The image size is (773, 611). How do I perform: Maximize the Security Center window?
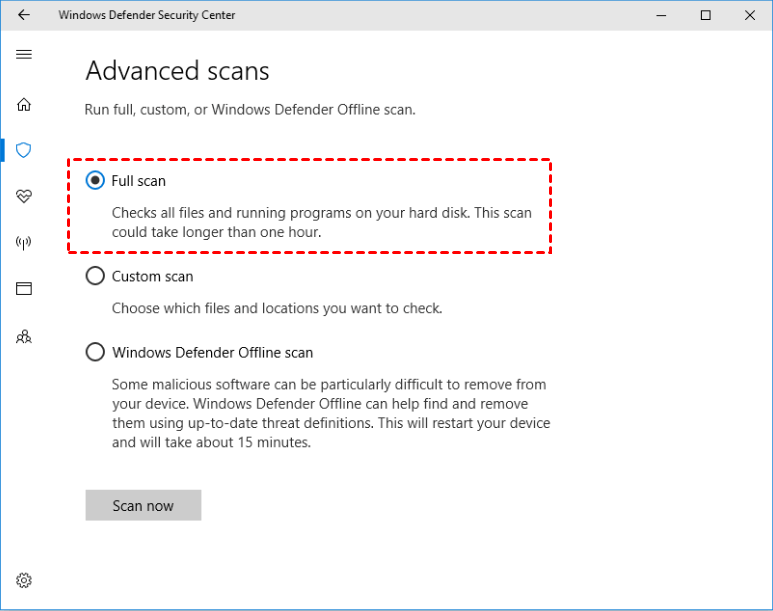(706, 15)
